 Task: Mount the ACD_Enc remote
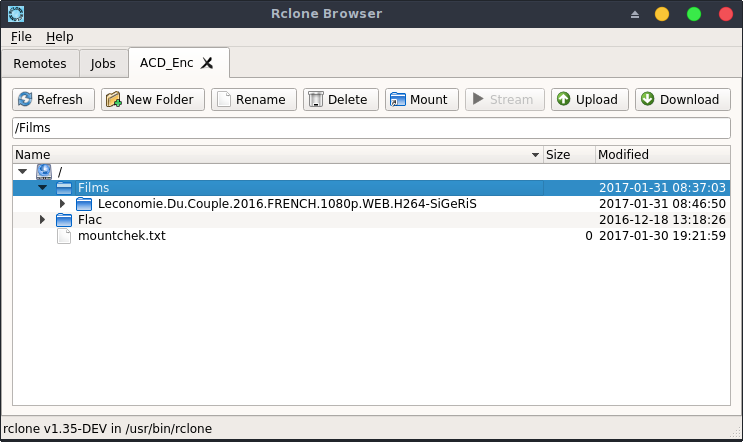click(422, 99)
